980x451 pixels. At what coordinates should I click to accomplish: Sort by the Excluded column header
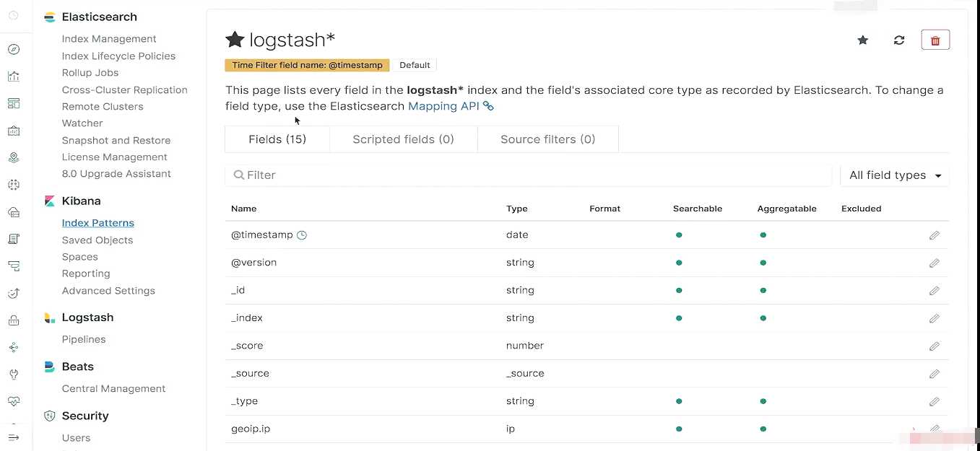pos(862,209)
